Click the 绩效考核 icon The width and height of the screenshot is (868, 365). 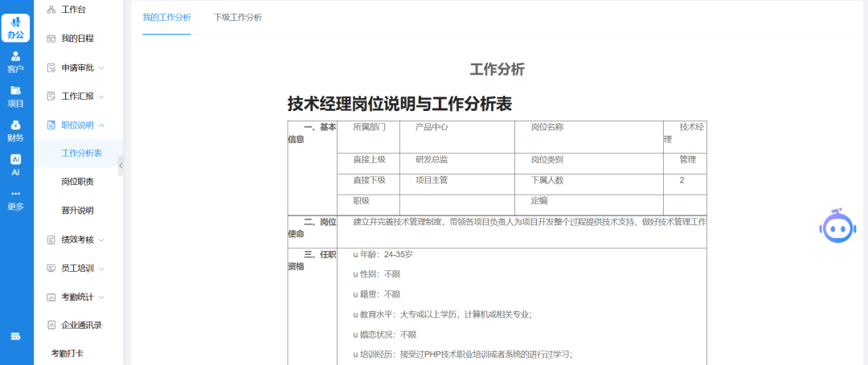[51, 240]
